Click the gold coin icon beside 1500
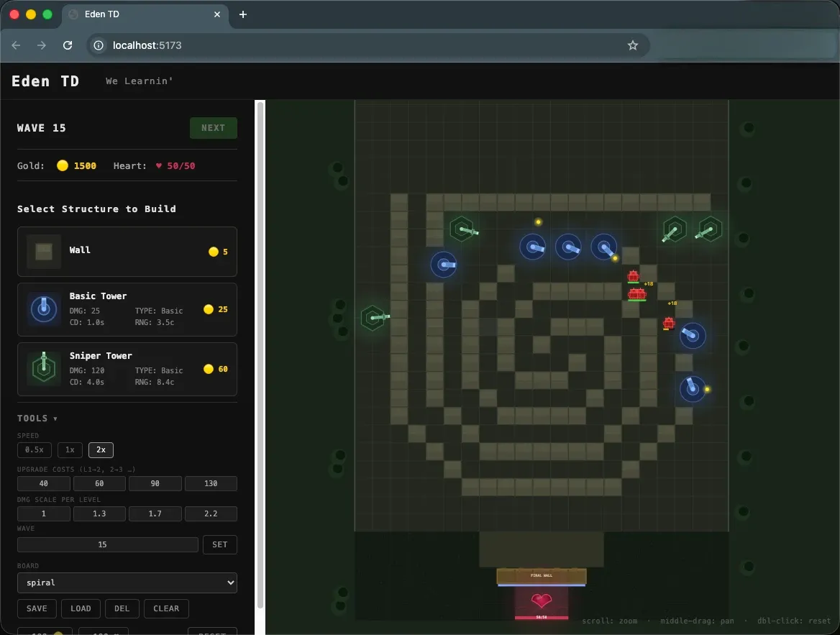Image resolution: width=840 pixels, height=635 pixels. 63,165
